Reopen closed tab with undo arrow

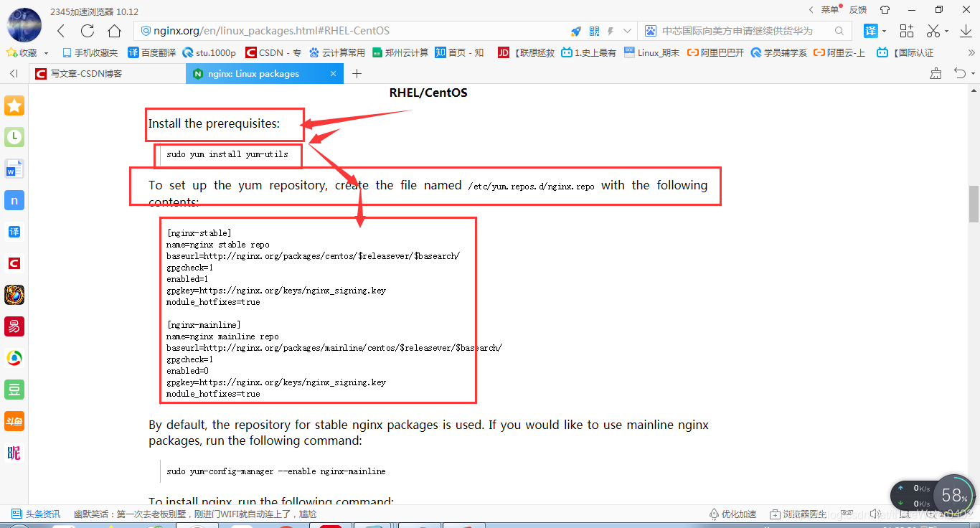[959, 73]
